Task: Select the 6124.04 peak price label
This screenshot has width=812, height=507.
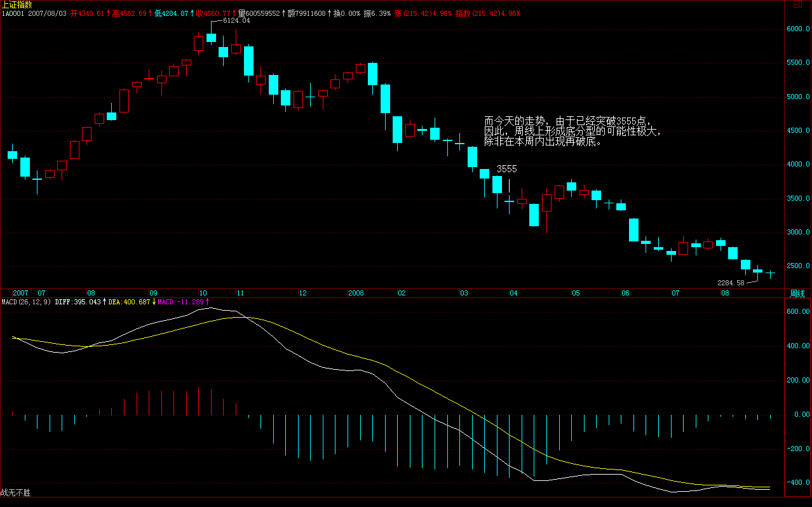Action: (236, 21)
